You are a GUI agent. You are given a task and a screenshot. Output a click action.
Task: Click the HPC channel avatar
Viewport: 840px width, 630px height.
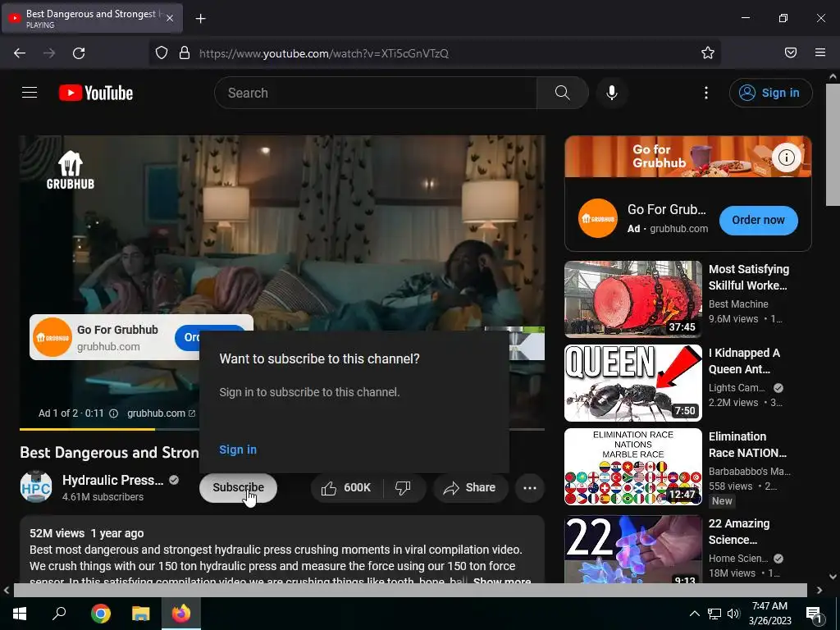coord(36,487)
